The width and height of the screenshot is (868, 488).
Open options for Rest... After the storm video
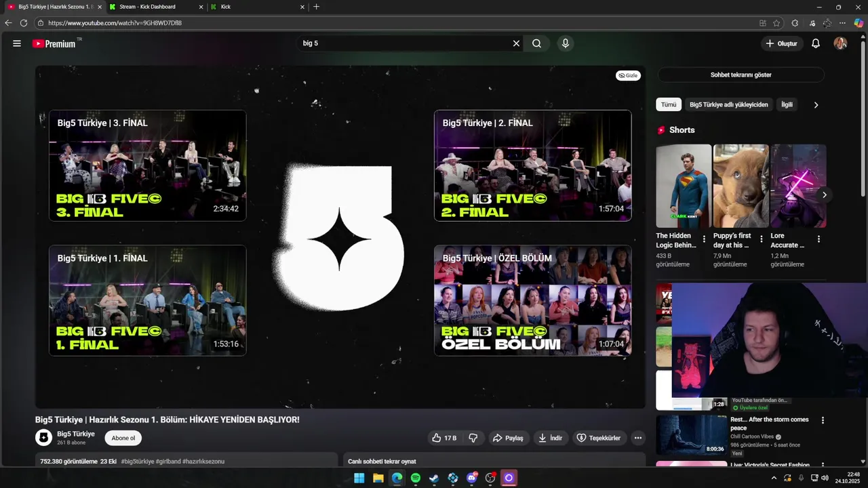(x=823, y=420)
